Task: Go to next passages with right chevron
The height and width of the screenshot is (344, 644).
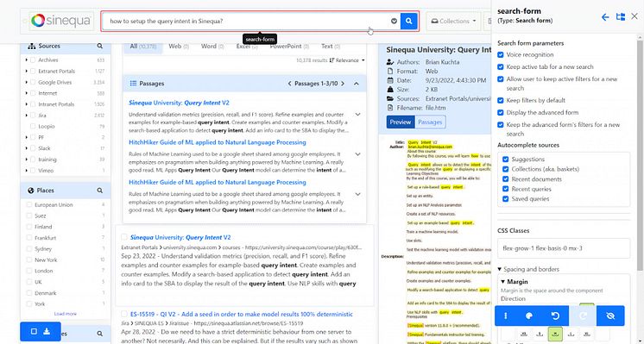Action: (343, 84)
